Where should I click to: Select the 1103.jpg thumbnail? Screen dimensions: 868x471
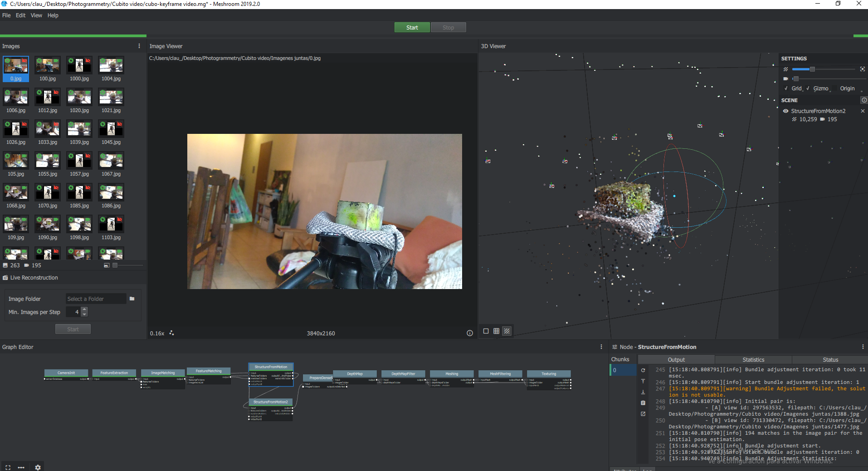111,228
